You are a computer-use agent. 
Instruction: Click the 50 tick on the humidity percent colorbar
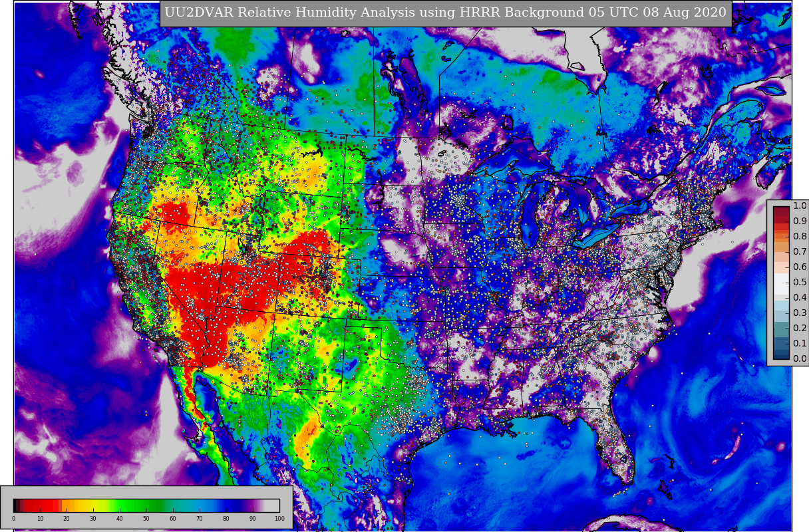pos(146,519)
